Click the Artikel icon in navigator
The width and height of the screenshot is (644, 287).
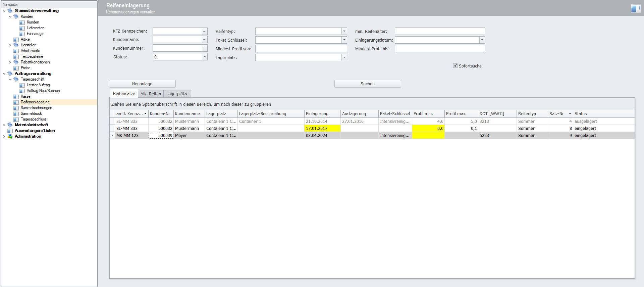[16, 40]
